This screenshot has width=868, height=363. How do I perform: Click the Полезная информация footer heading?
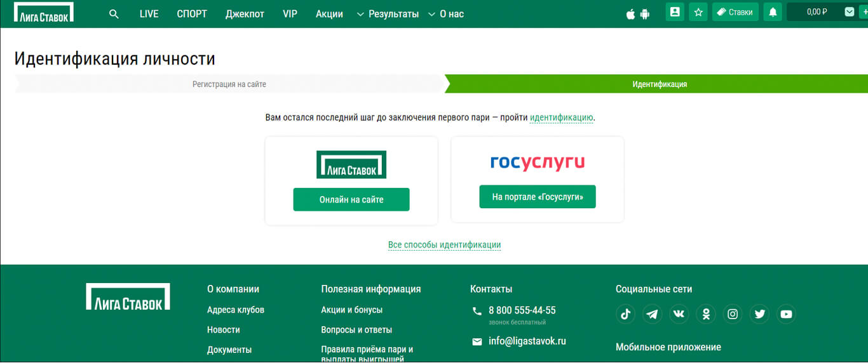coord(371,289)
